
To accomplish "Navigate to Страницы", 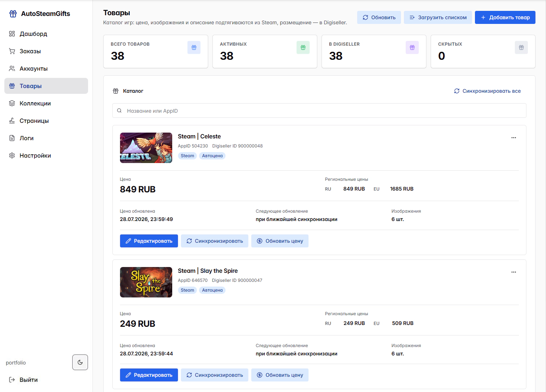I will 46,121.
